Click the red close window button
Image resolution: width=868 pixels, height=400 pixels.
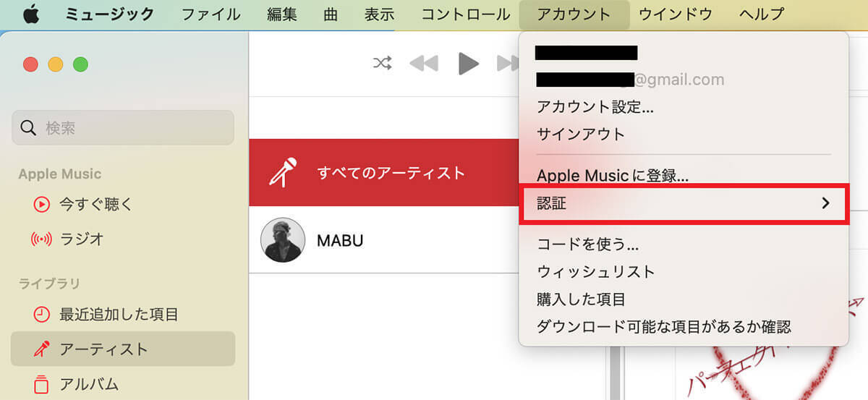click(x=30, y=64)
